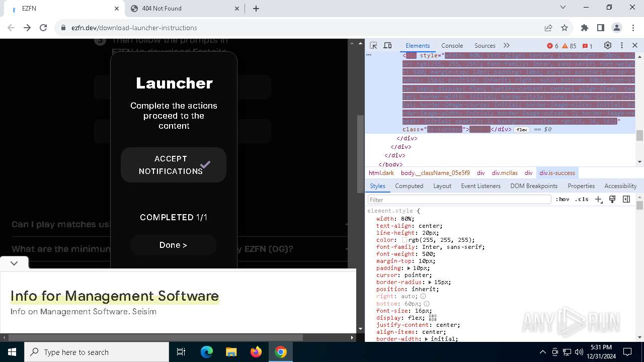Close the DevTools panel
This screenshot has width=644, height=362.
pos(634,45)
